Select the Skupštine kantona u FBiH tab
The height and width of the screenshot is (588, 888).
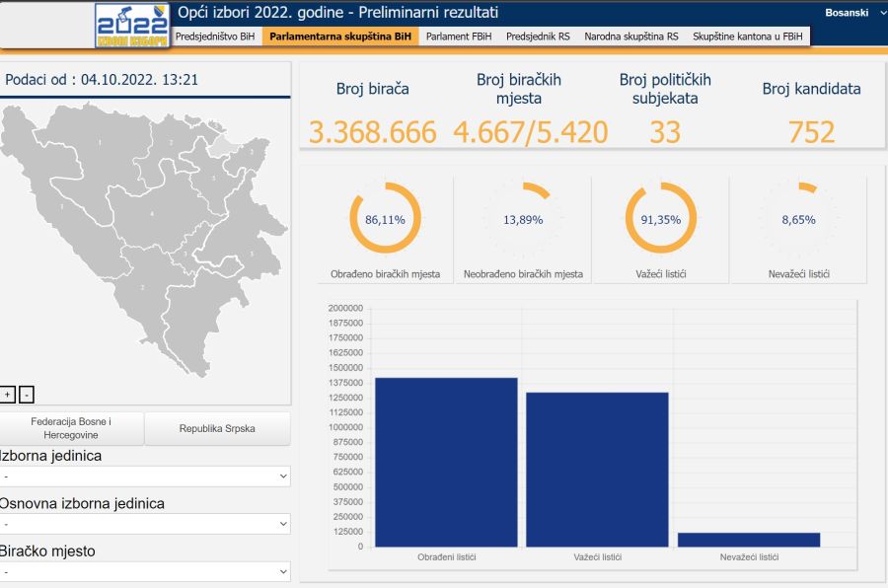pyautogui.click(x=748, y=37)
